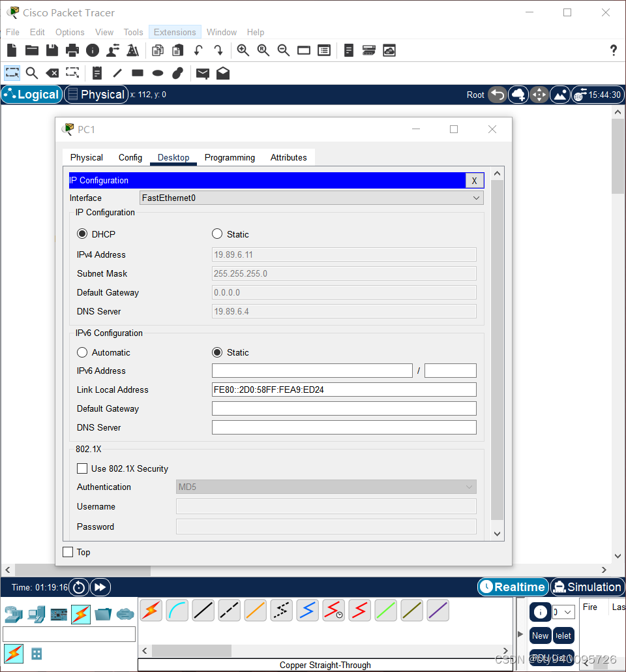Toggle the Top checkbox in PC1 window
The height and width of the screenshot is (672, 626).
point(68,552)
